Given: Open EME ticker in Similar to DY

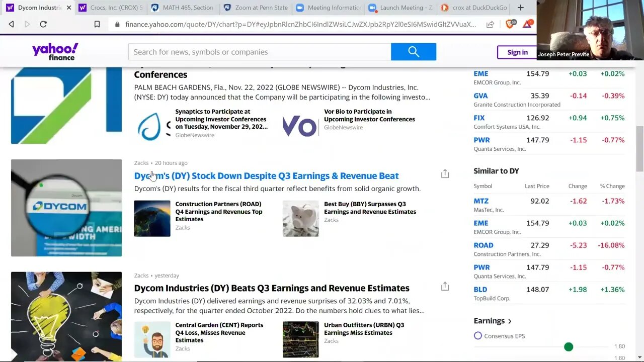Looking at the screenshot, I should (480, 223).
